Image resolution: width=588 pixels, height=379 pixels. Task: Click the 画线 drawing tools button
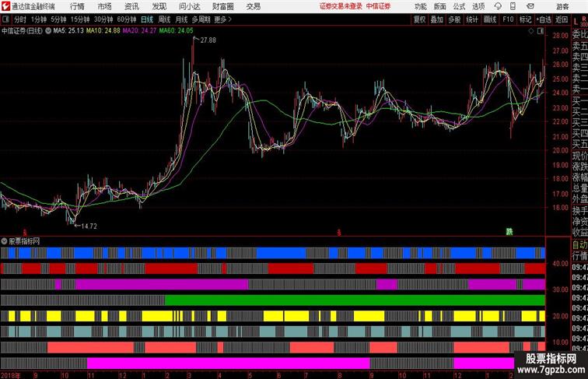point(490,19)
